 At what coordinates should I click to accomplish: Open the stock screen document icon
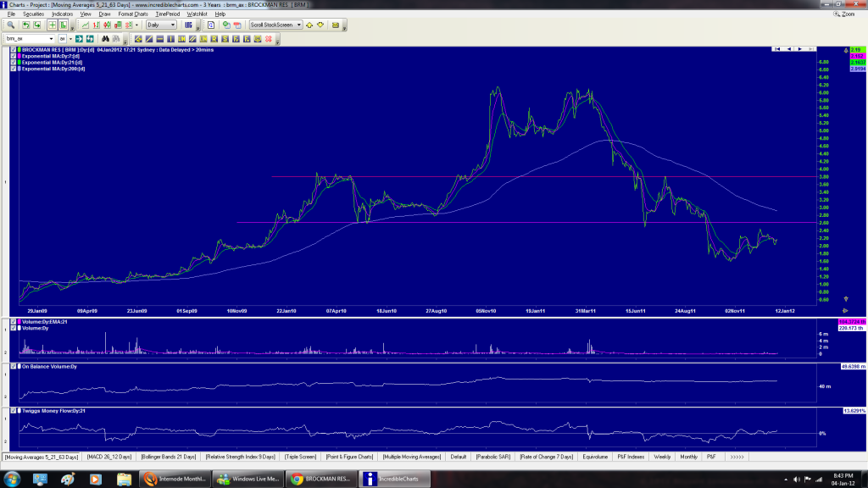(211, 25)
